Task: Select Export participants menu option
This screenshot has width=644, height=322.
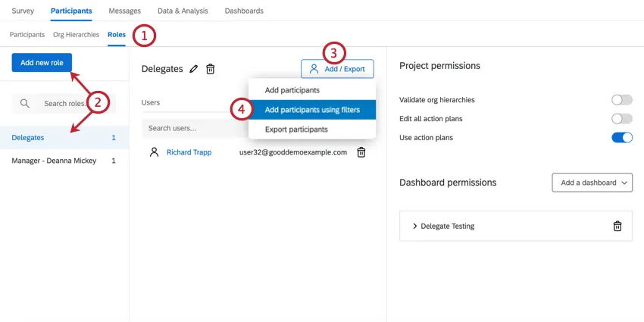Action: [x=296, y=130]
